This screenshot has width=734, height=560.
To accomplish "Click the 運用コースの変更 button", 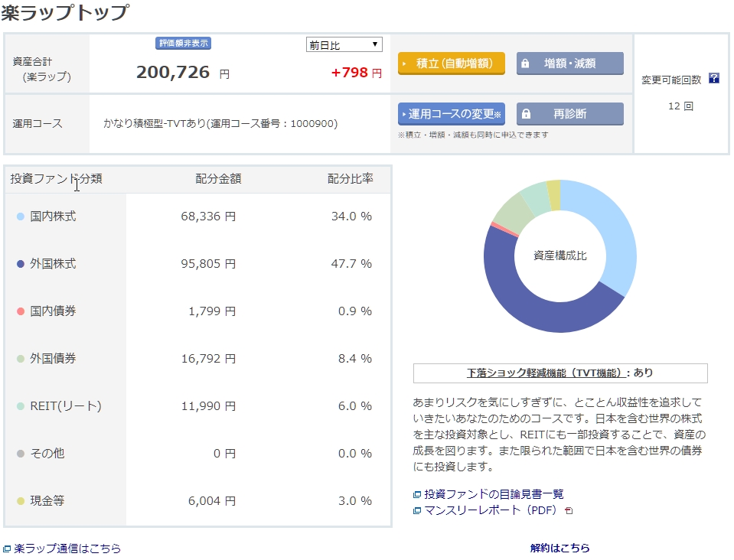I will click(x=451, y=114).
